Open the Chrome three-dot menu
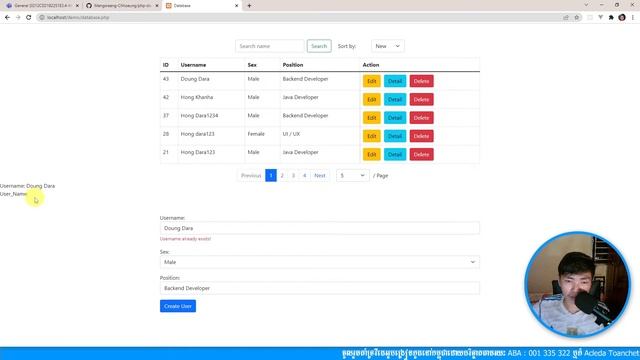Viewport: 640px width, 360px height. pyautogui.click(x=633, y=18)
